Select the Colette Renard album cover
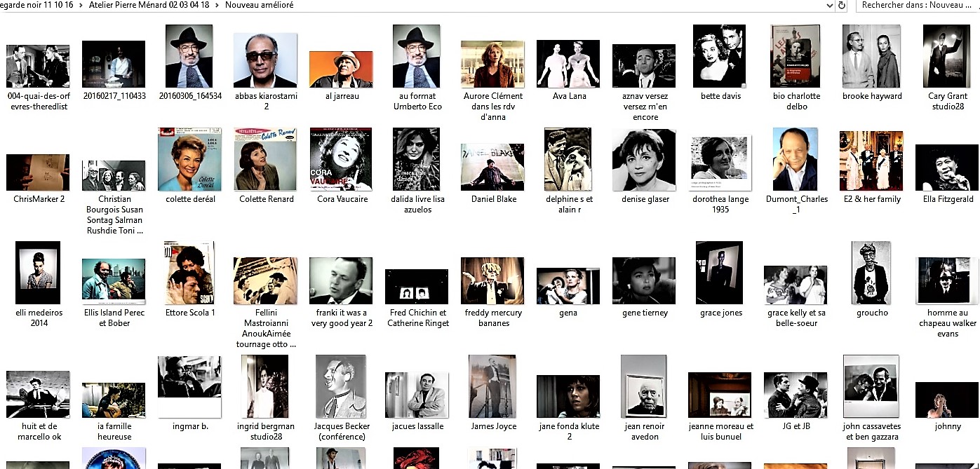The width and height of the screenshot is (980, 469). pyautogui.click(x=265, y=160)
